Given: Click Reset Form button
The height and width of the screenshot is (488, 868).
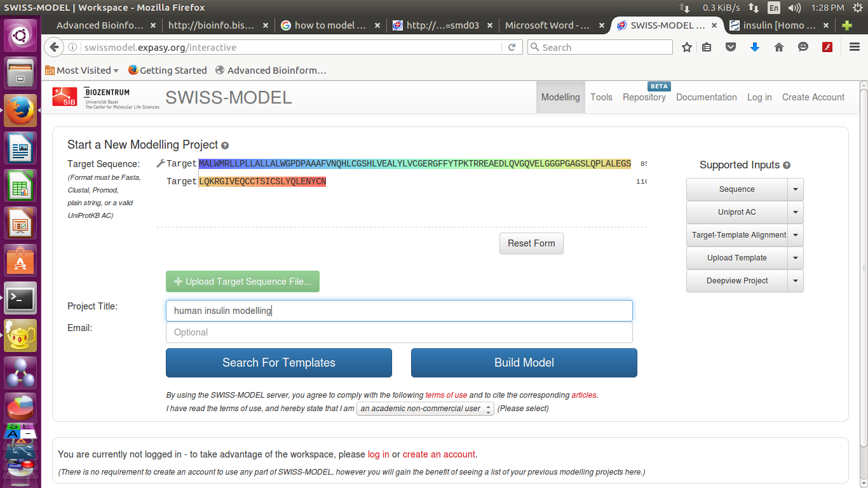Looking at the screenshot, I should click(x=531, y=243).
